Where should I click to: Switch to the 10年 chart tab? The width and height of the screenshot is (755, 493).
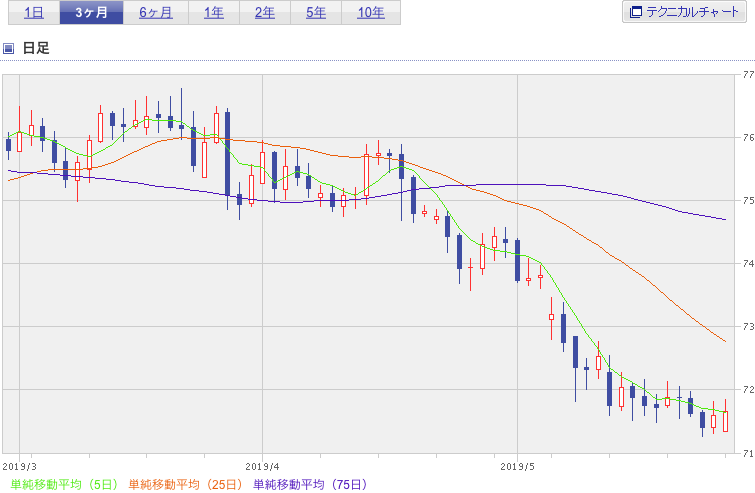371,13
